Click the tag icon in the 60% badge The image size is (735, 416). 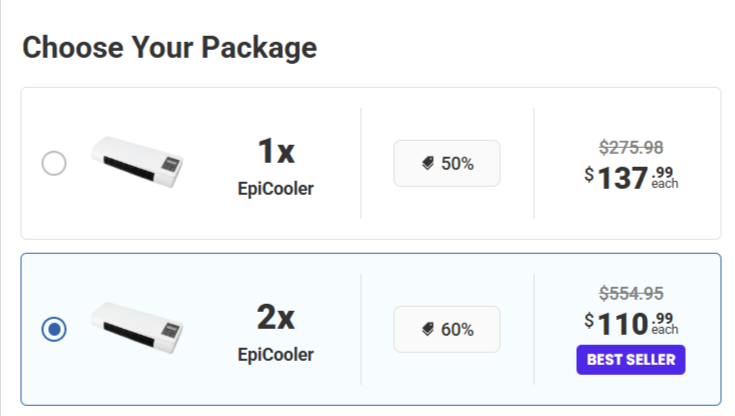[428, 330]
